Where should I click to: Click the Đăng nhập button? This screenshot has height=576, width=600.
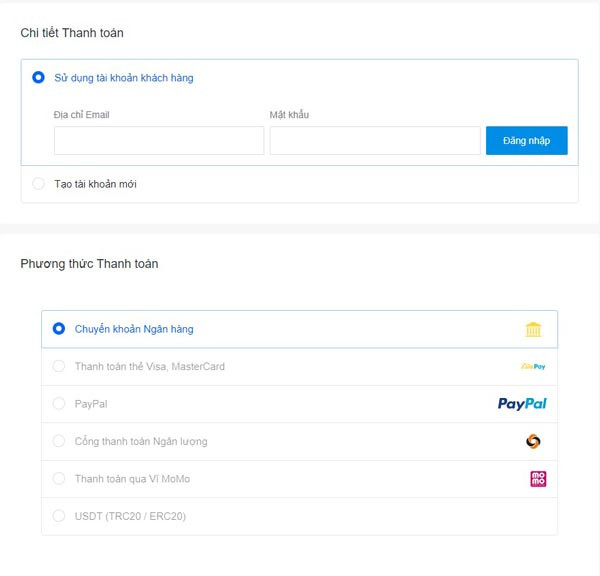(x=527, y=140)
